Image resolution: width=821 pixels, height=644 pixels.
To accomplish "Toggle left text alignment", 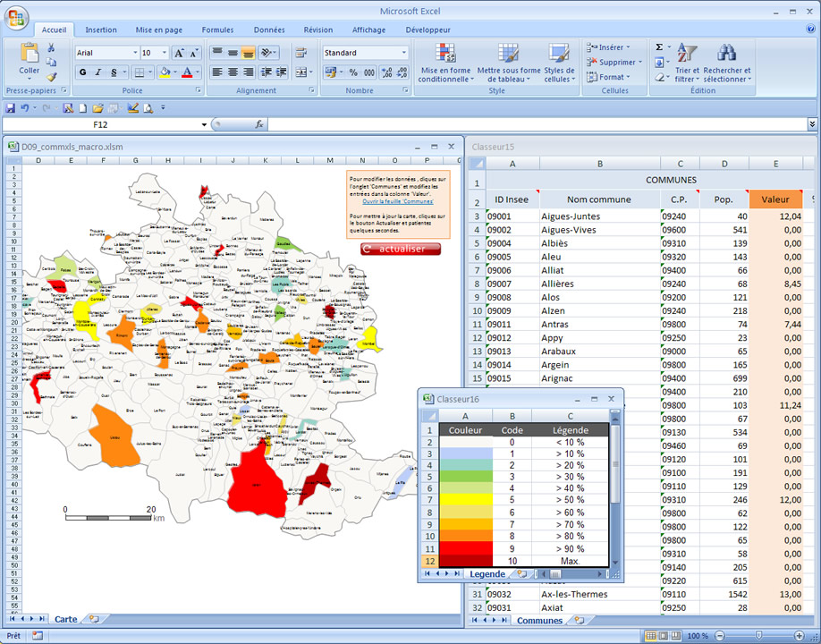I will click(217, 72).
